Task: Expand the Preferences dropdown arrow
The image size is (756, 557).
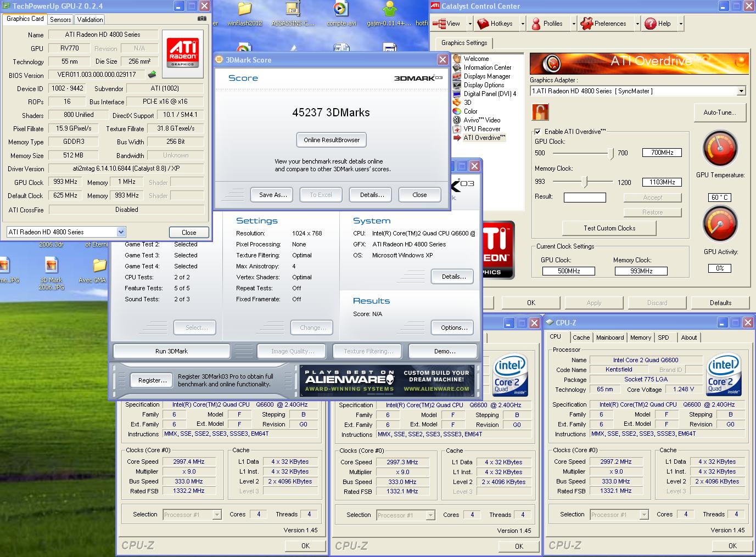Action: [x=637, y=24]
